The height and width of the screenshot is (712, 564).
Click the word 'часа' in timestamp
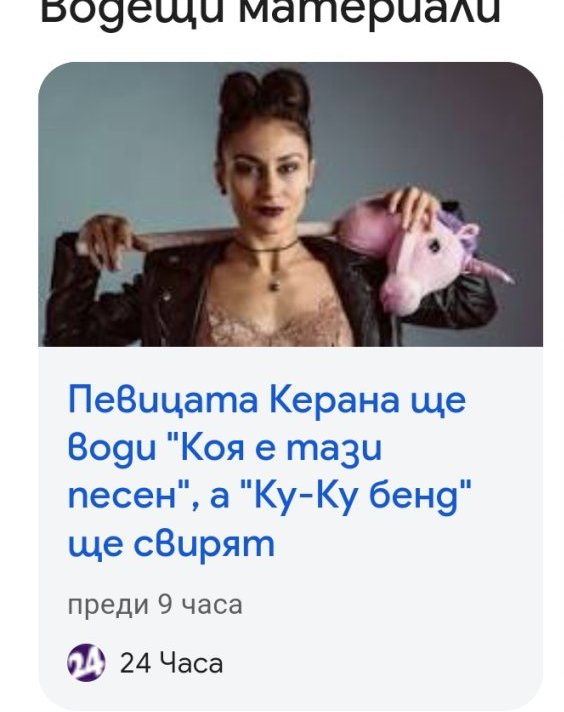pyautogui.click(x=212, y=606)
